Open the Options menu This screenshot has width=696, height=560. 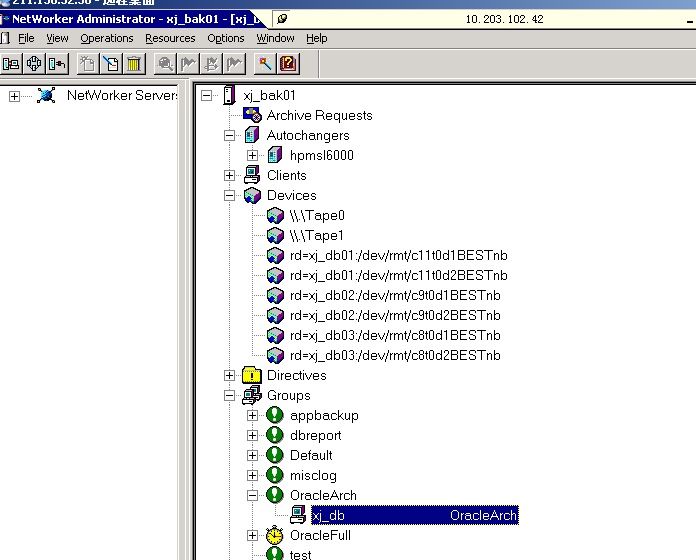click(x=225, y=39)
